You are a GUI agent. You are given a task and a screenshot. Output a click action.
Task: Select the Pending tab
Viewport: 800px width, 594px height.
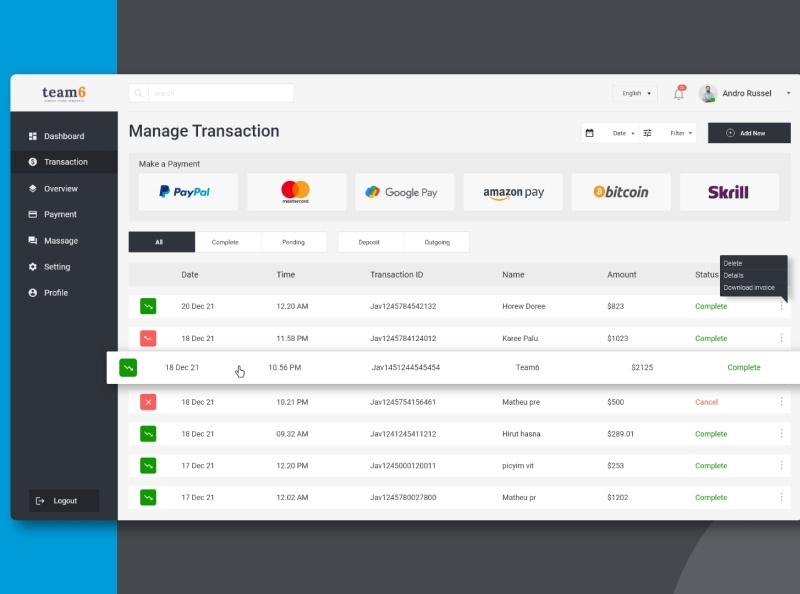point(294,241)
